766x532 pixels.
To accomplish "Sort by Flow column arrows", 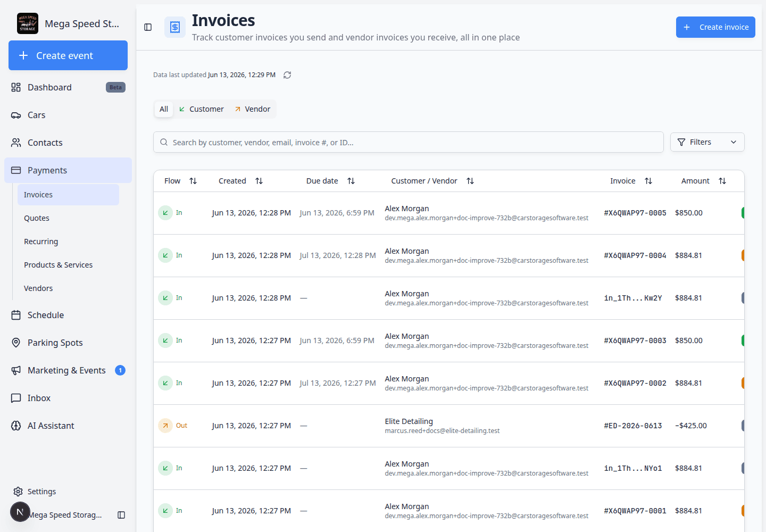I will pos(193,181).
